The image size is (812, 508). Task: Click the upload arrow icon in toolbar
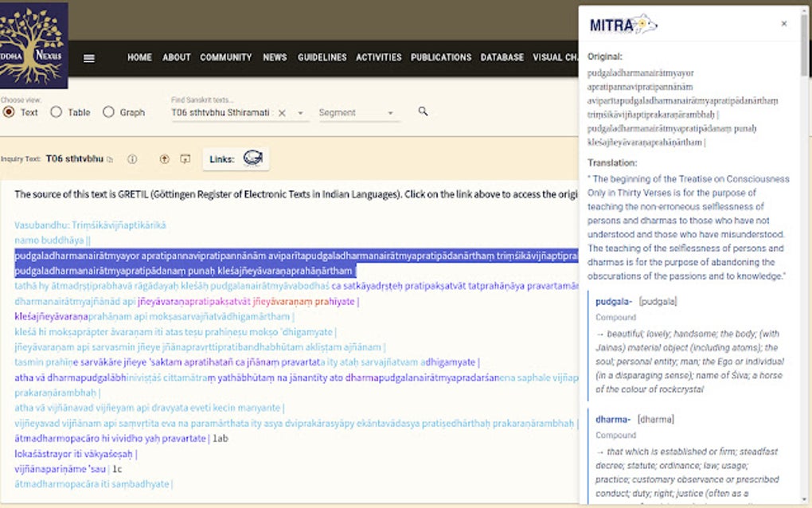click(x=164, y=158)
